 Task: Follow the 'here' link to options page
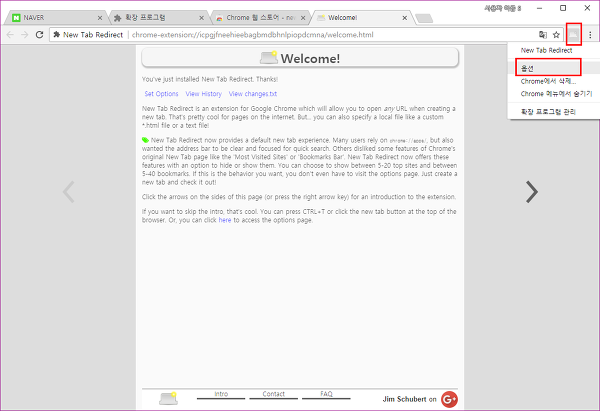[x=225, y=220]
